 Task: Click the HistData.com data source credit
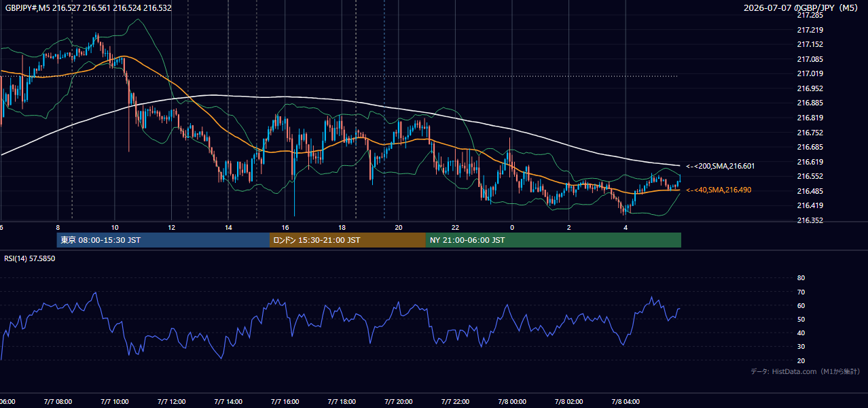(805, 371)
